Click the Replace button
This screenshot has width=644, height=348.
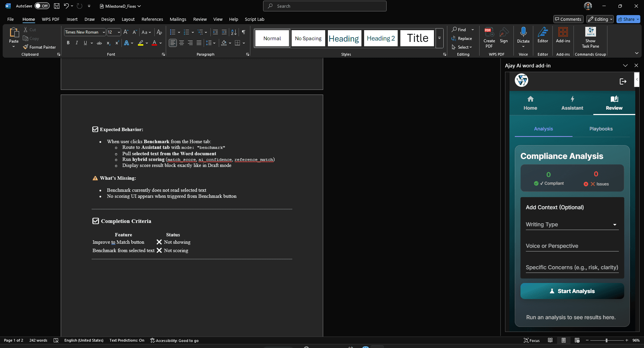coord(462,39)
